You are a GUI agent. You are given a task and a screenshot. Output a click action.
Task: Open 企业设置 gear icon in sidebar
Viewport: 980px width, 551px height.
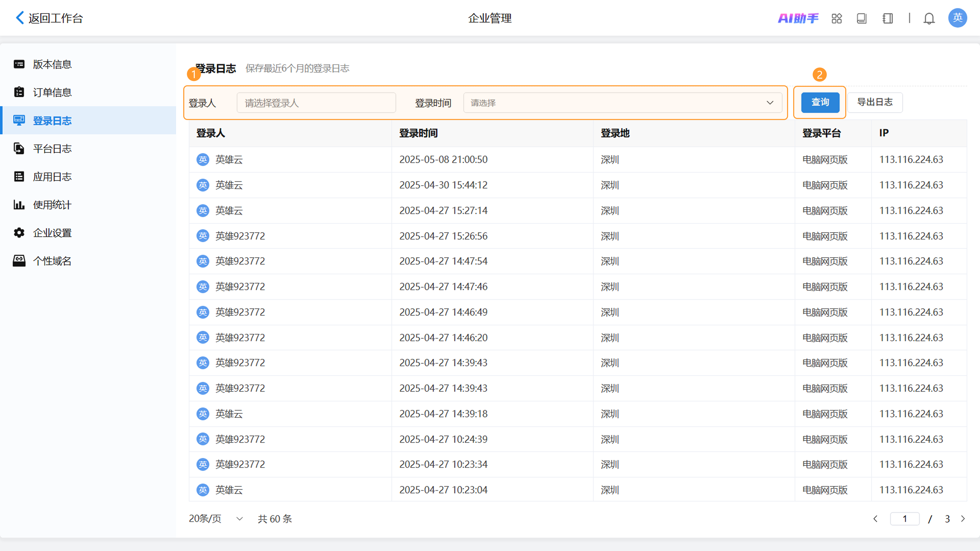(19, 233)
